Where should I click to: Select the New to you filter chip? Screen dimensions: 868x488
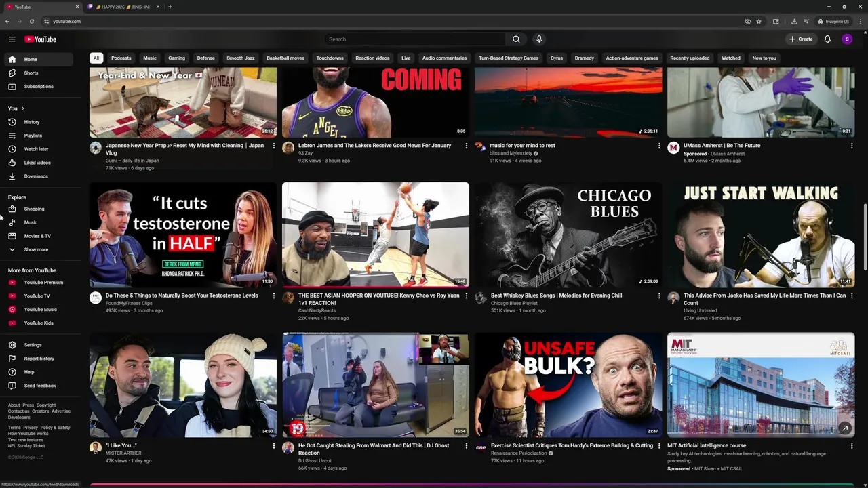pyautogui.click(x=764, y=58)
